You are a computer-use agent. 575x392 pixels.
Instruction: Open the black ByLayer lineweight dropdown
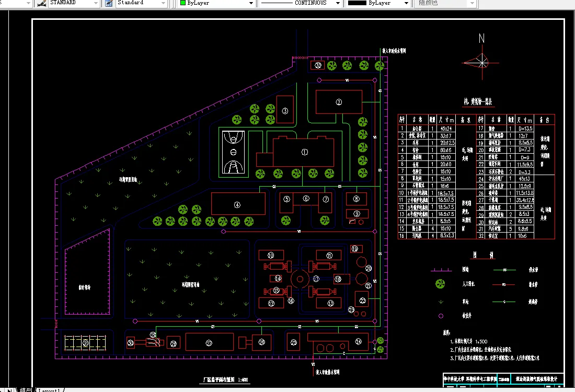(x=406, y=3)
